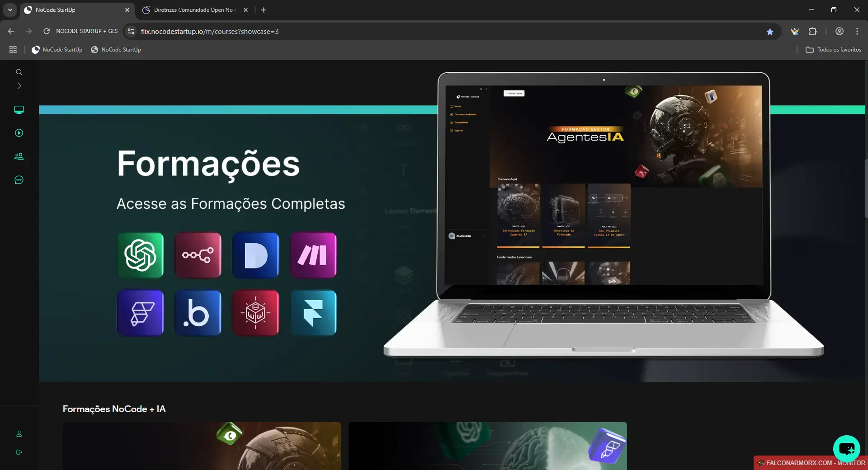
Task: Click the Bubble .b logo tile
Action: click(198, 313)
